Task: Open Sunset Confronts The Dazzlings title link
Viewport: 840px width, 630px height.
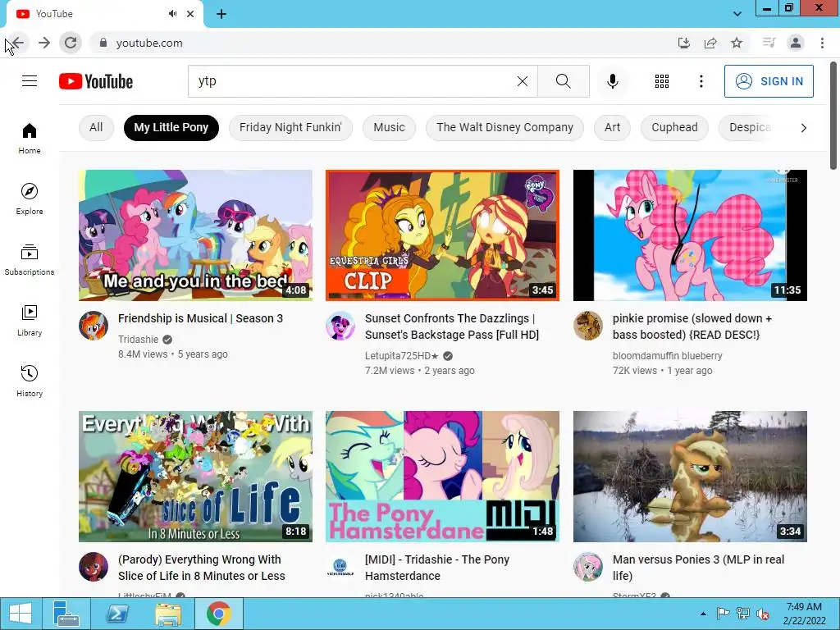Action: pyautogui.click(x=452, y=326)
